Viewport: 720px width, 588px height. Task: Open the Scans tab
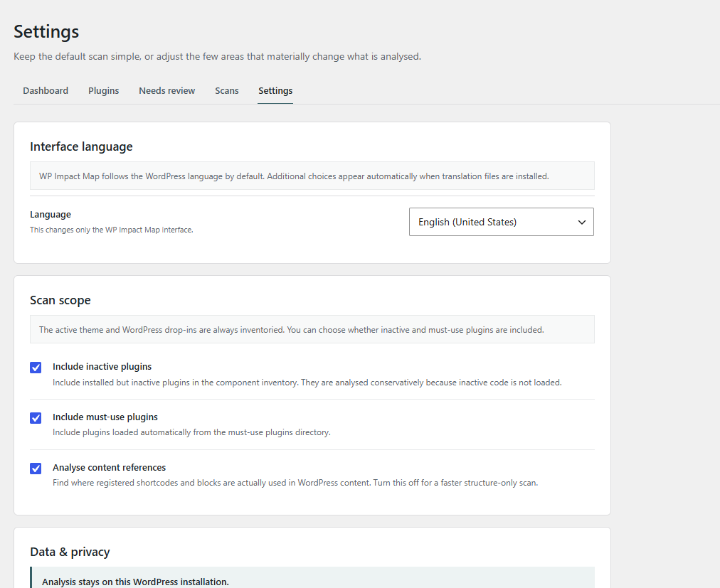pos(227,91)
